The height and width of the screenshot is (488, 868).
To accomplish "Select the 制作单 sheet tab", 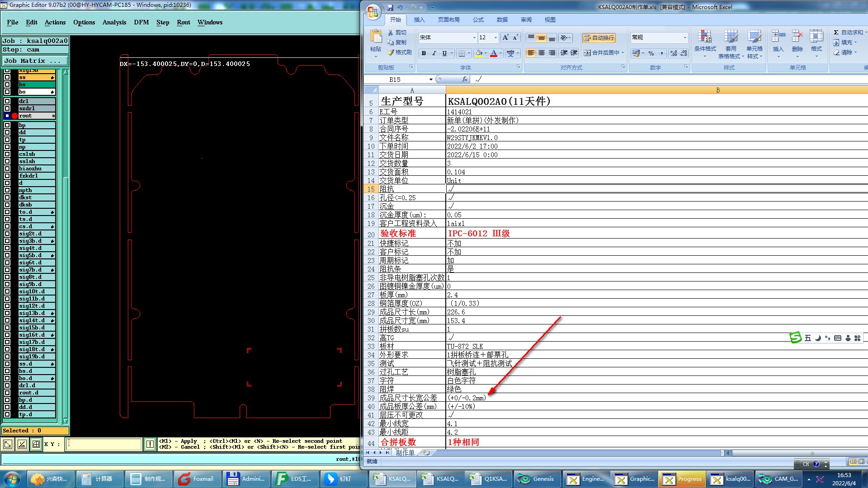I will click(x=405, y=452).
